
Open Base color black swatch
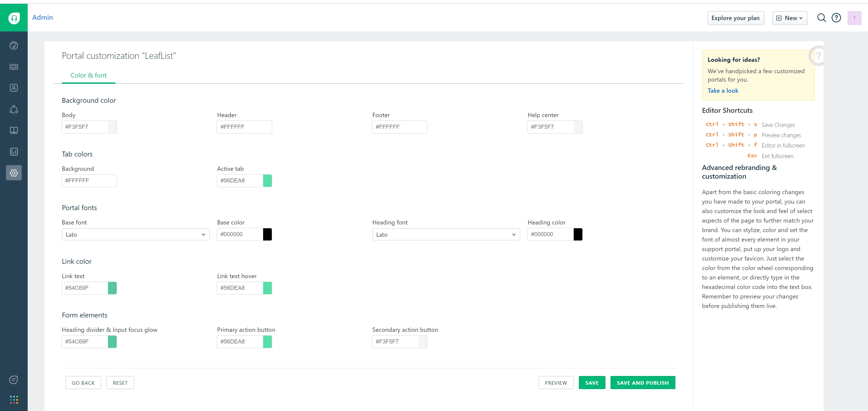point(267,234)
